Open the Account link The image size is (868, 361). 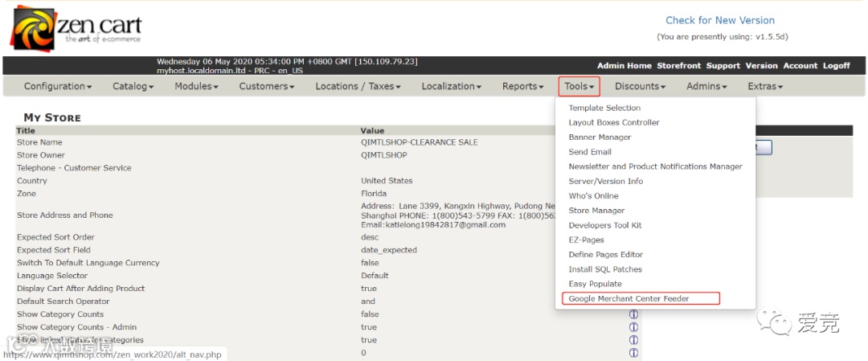click(800, 65)
